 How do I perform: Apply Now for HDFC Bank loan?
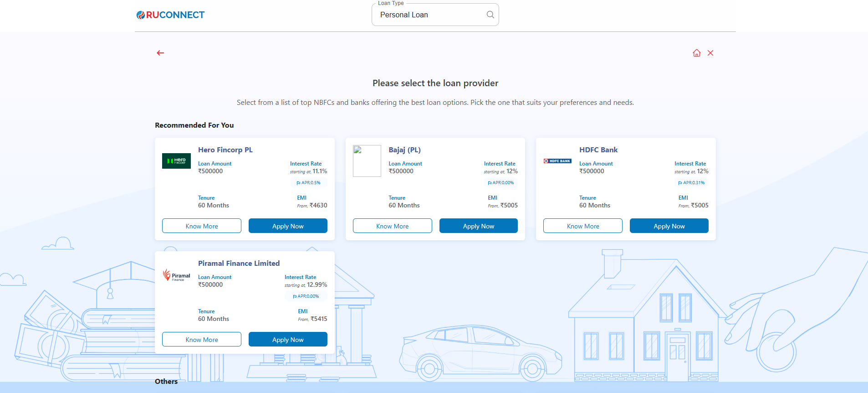pos(669,226)
